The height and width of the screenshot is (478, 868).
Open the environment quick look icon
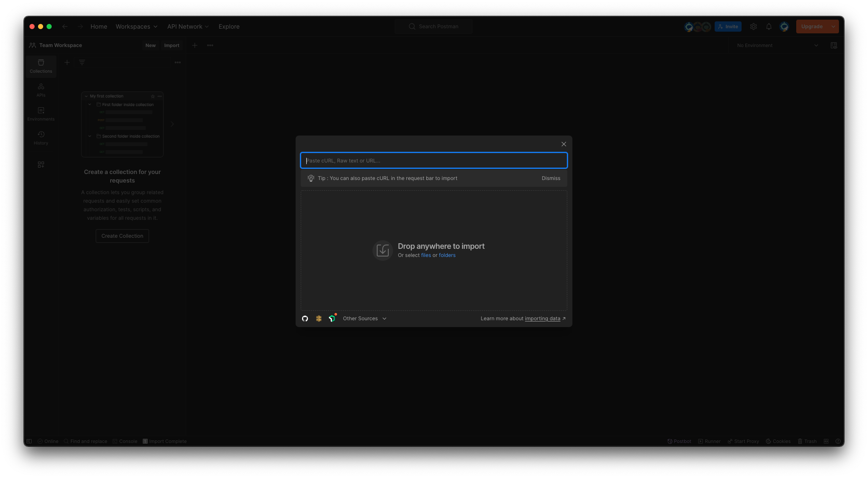point(834,45)
